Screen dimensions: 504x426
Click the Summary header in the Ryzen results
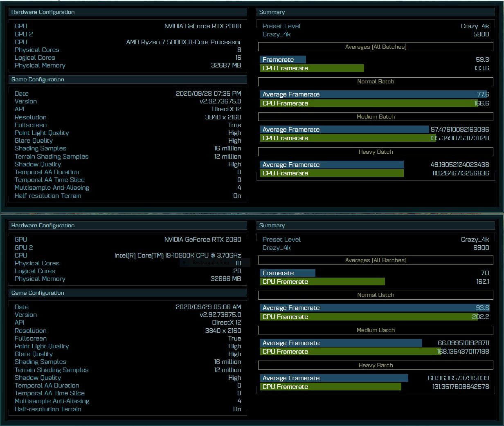[x=376, y=12]
